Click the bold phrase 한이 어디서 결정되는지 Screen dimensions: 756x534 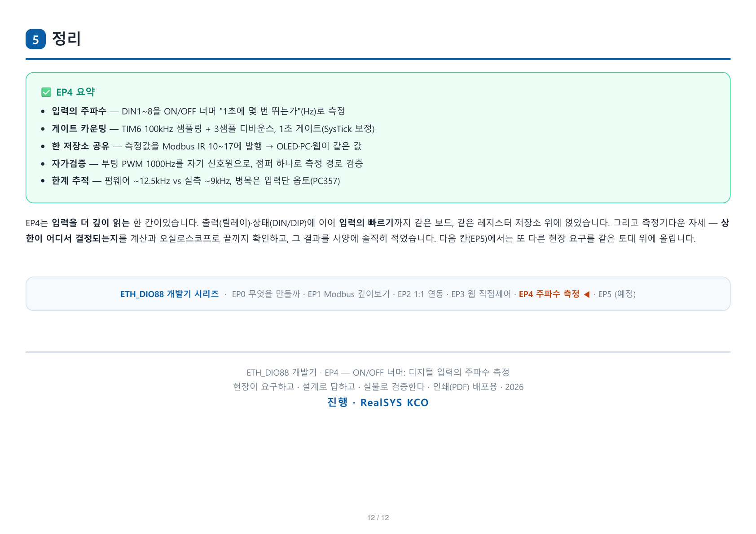(x=72, y=238)
